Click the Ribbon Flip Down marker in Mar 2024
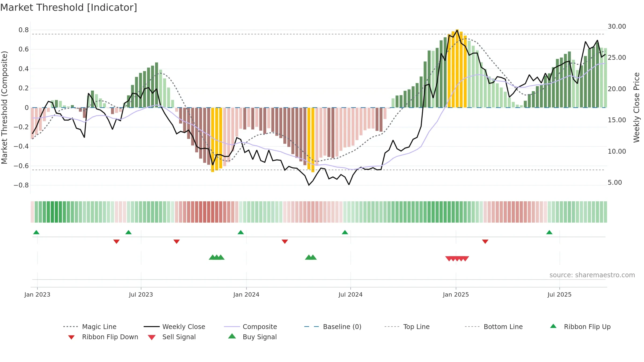Viewport: 644px width, 362px height. pos(285,242)
